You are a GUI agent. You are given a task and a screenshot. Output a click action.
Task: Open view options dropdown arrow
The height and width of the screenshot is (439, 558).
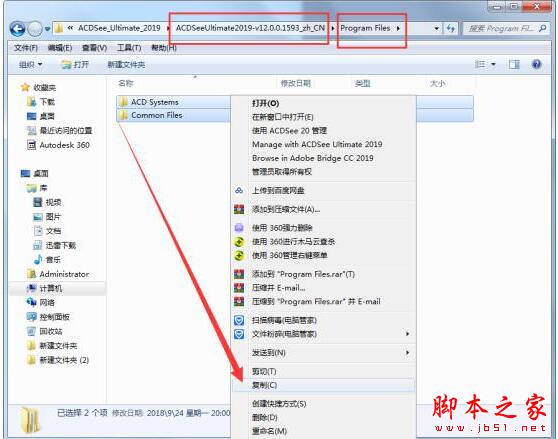click(493, 64)
